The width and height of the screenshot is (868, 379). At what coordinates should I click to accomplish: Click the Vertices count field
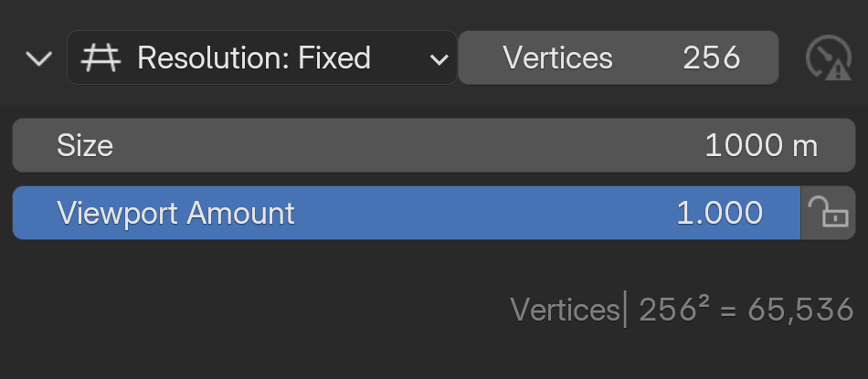618,58
